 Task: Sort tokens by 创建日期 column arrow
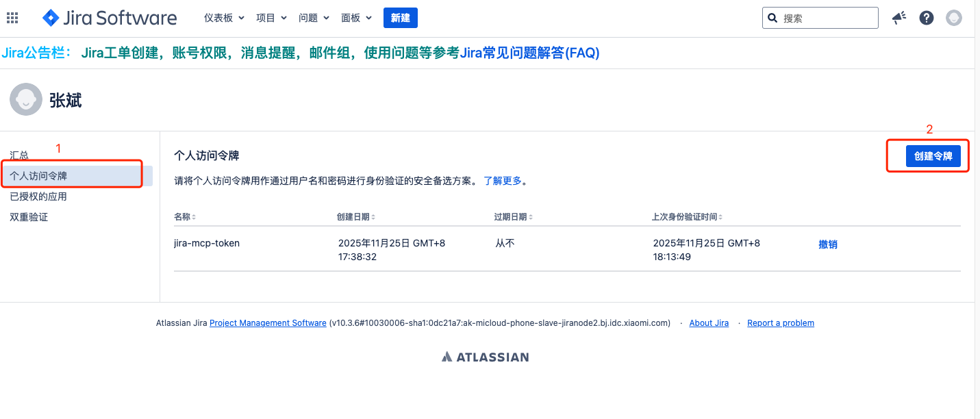coord(373,217)
